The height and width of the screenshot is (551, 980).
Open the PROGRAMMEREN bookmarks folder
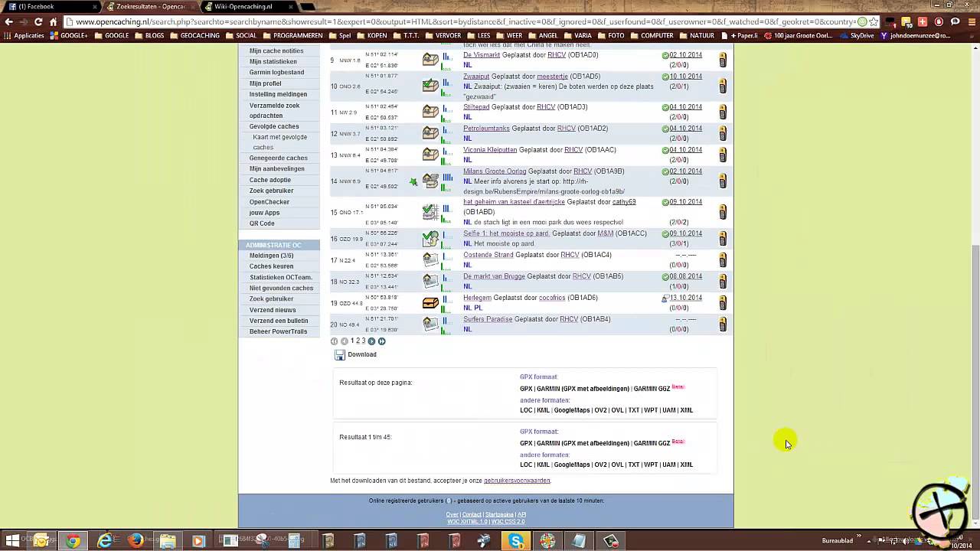pyautogui.click(x=292, y=35)
